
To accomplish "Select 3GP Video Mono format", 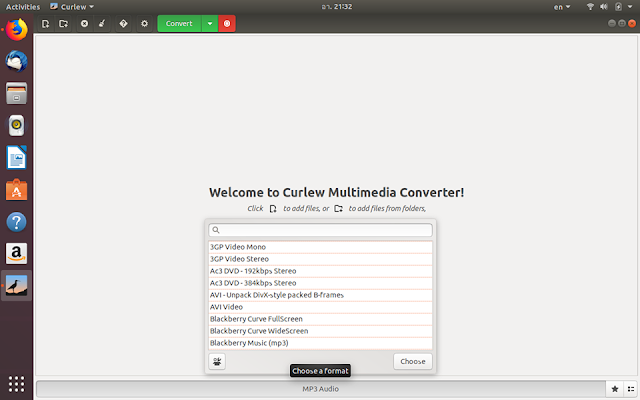I will 320,247.
